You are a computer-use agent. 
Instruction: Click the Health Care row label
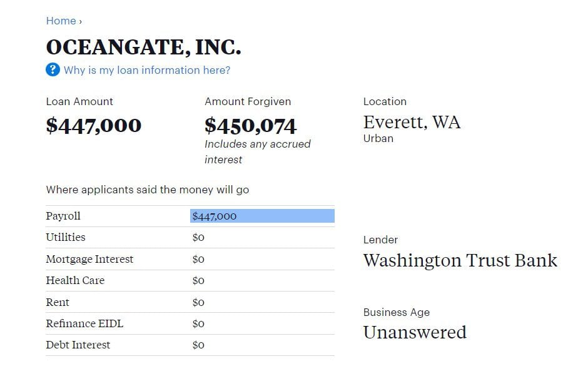pyautogui.click(x=75, y=280)
